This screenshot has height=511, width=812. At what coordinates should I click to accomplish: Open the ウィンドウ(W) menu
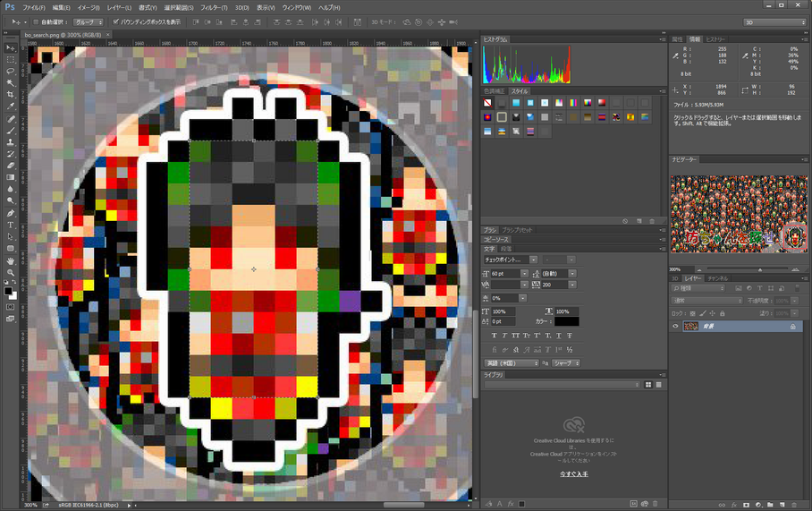point(297,8)
